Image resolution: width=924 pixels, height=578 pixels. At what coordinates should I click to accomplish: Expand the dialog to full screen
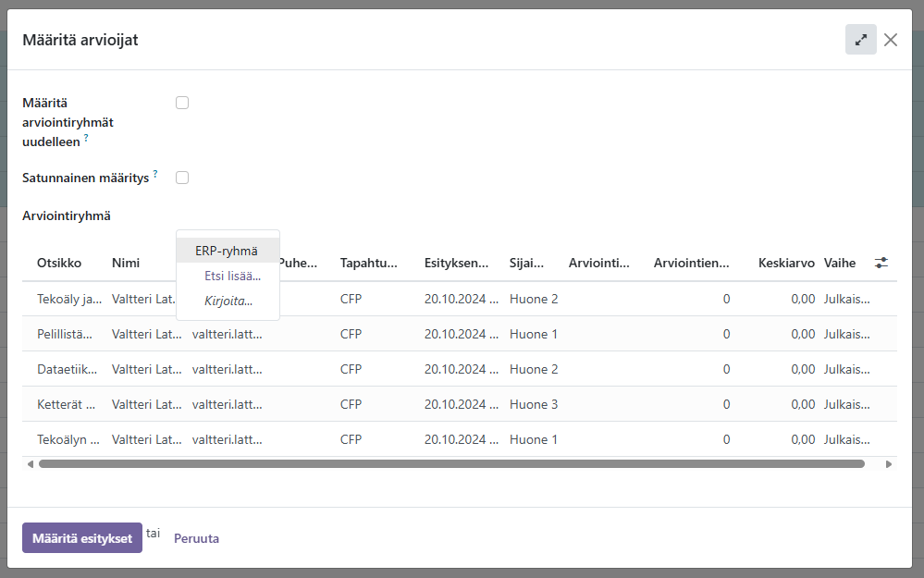[x=860, y=40]
